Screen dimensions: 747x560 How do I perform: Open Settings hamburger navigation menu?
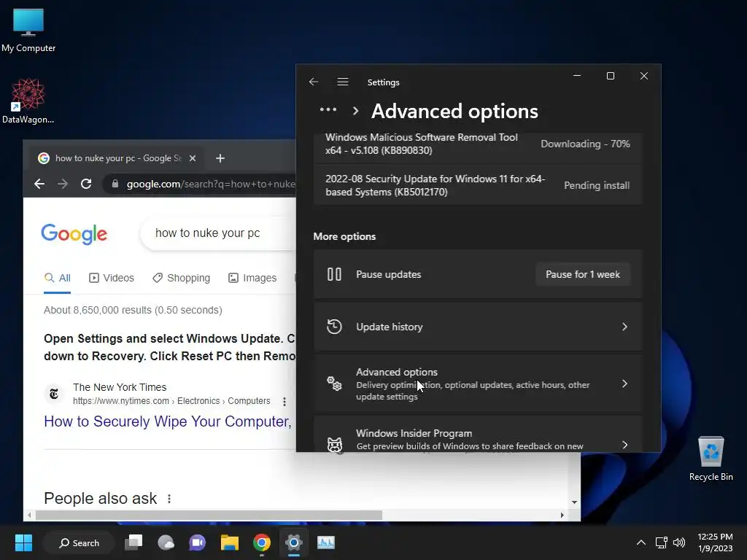tap(343, 82)
